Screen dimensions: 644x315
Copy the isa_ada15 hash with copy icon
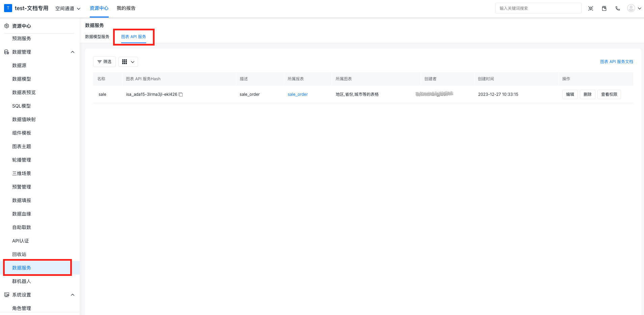click(181, 94)
